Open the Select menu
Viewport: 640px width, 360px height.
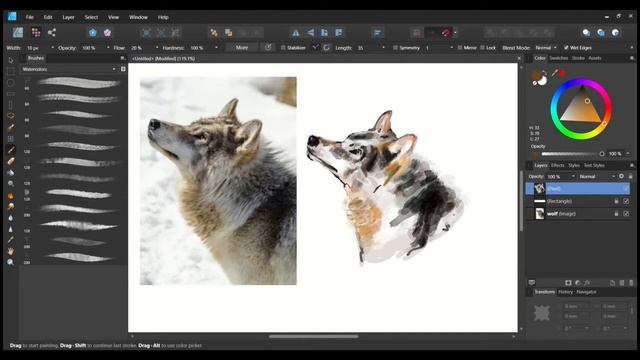coord(91,17)
